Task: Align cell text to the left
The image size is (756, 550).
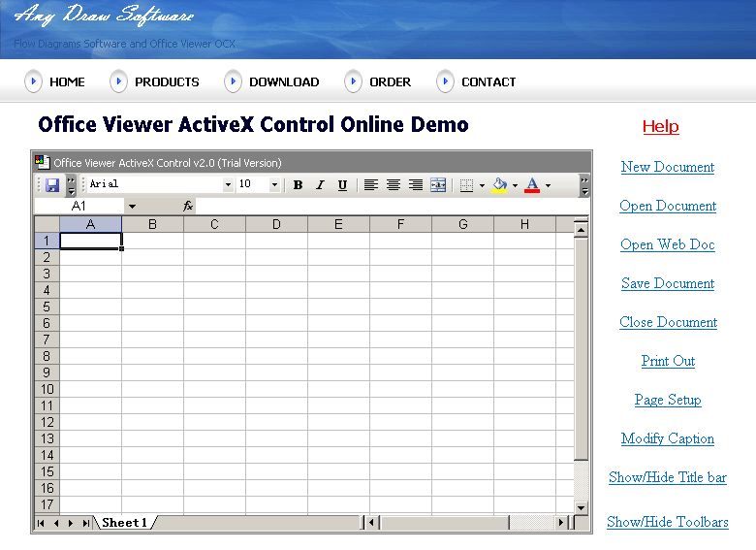Action: click(x=371, y=185)
